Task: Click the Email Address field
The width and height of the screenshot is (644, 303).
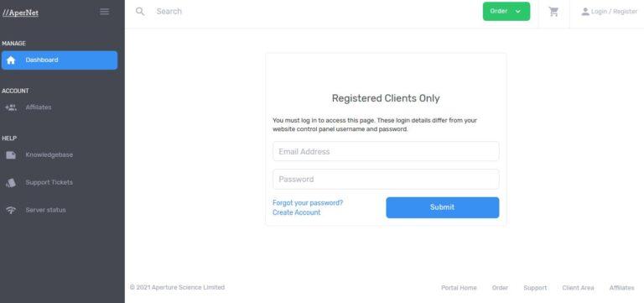Action: tap(386, 151)
